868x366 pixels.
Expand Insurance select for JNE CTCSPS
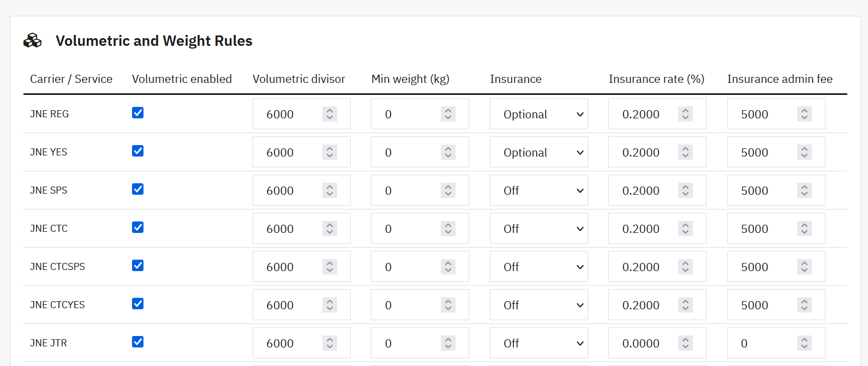(x=538, y=267)
